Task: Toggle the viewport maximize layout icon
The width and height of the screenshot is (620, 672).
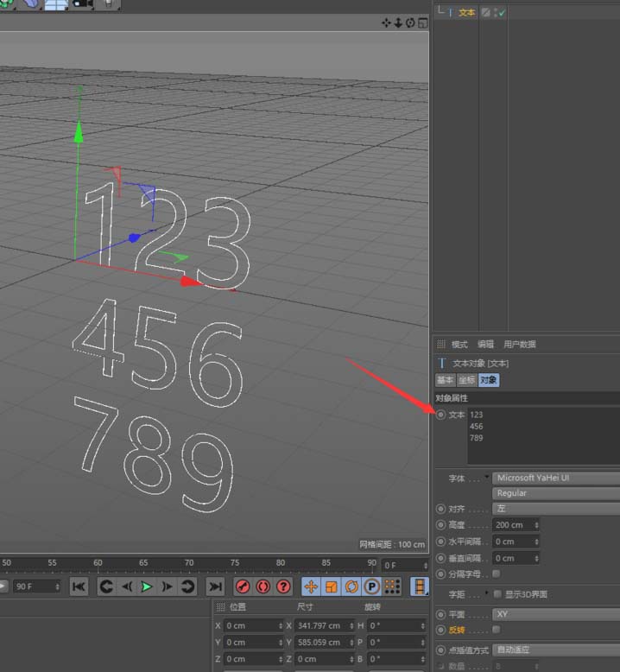Action: 422,22
